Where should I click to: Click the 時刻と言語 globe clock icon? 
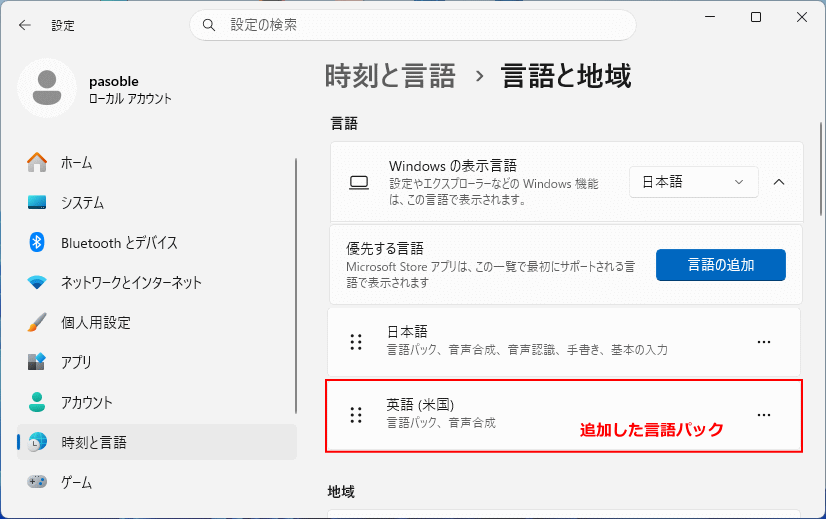pyautogui.click(x=37, y=442)
